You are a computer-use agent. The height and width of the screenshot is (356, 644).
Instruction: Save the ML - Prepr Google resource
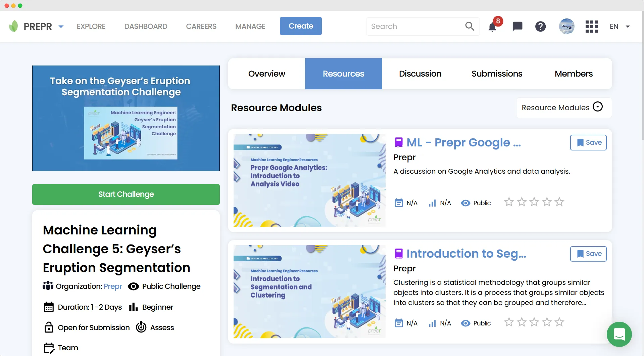588,142
